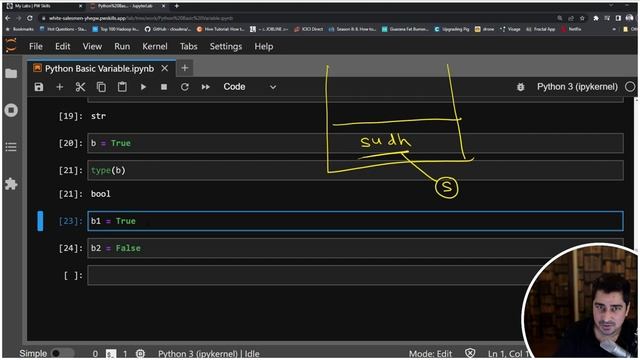Insert a cell below using the plus icon

[60, 87]
